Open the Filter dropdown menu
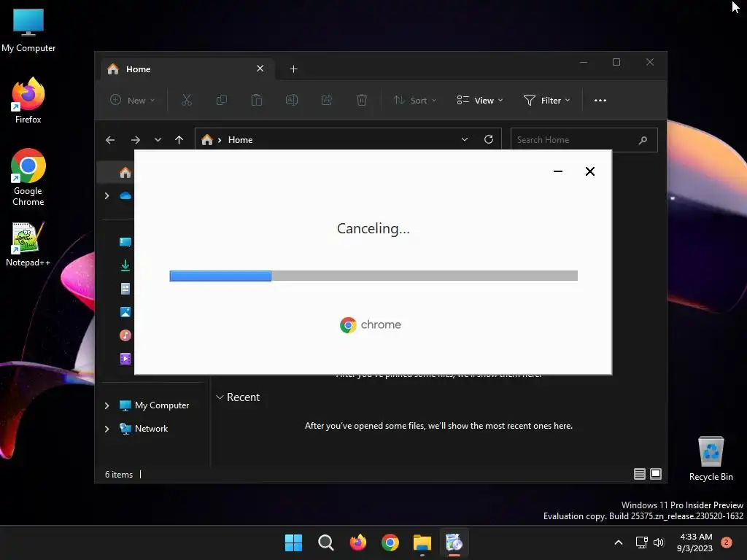The width and height of the screenshot is (747, 560). click(547, 100)
